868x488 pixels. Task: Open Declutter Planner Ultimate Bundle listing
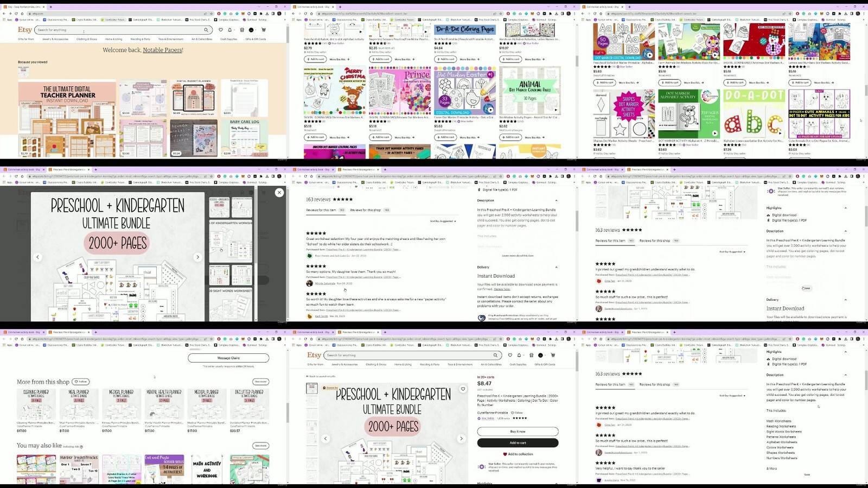[x=250, y=404]
